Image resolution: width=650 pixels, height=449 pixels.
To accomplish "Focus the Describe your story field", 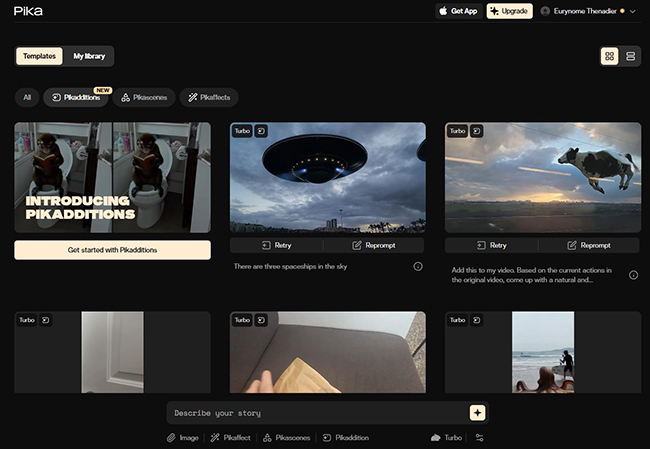I will (315, 413).
